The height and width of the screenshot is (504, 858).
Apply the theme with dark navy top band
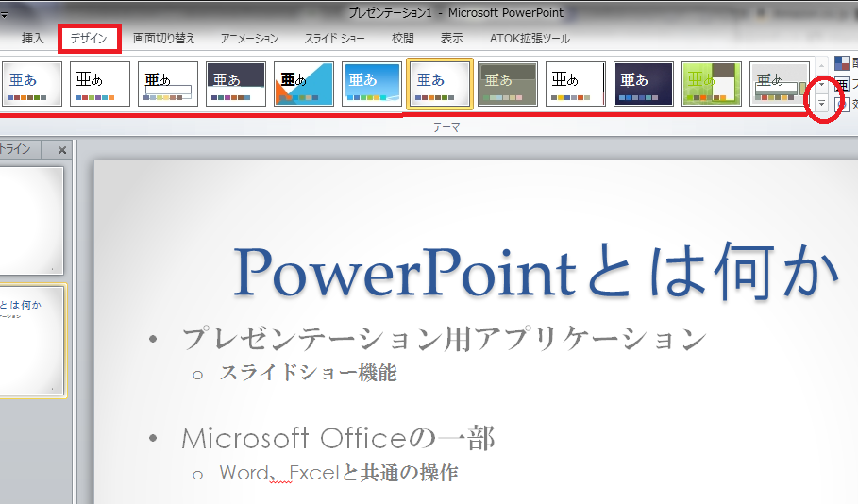[236, 84]
